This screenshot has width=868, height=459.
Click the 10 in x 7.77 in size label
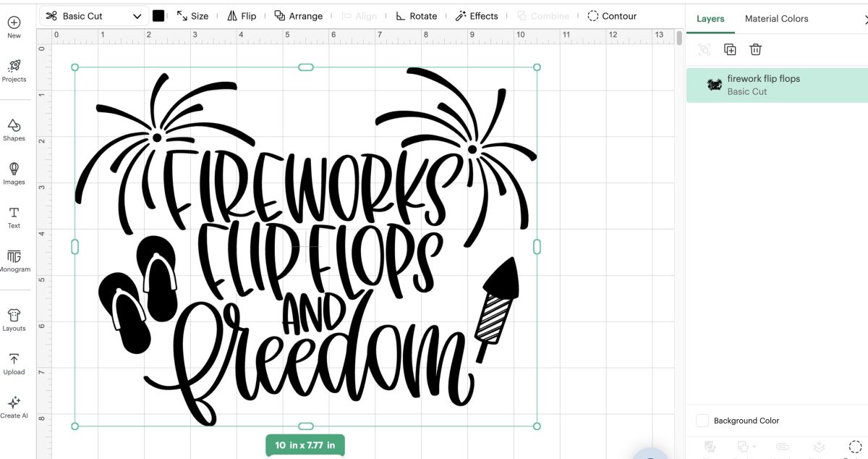[x=305, y=445]
